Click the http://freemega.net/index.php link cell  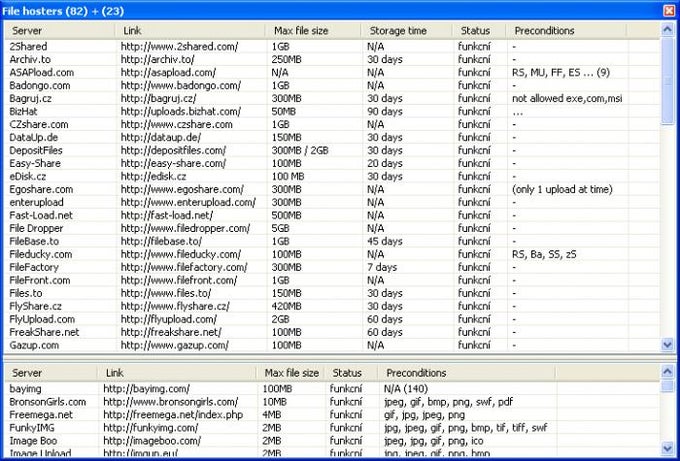[x=173, y=415]
